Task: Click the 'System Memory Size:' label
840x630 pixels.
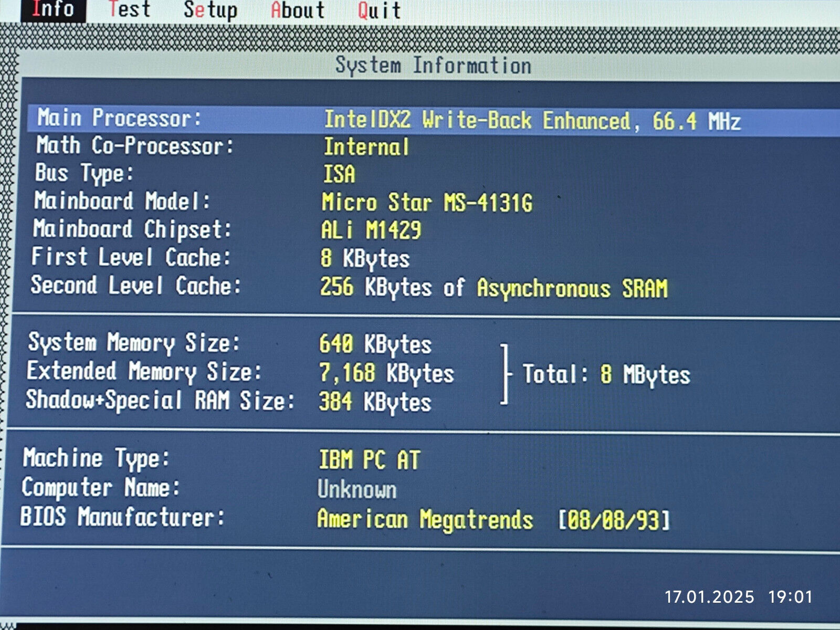Action: (134, 343)
